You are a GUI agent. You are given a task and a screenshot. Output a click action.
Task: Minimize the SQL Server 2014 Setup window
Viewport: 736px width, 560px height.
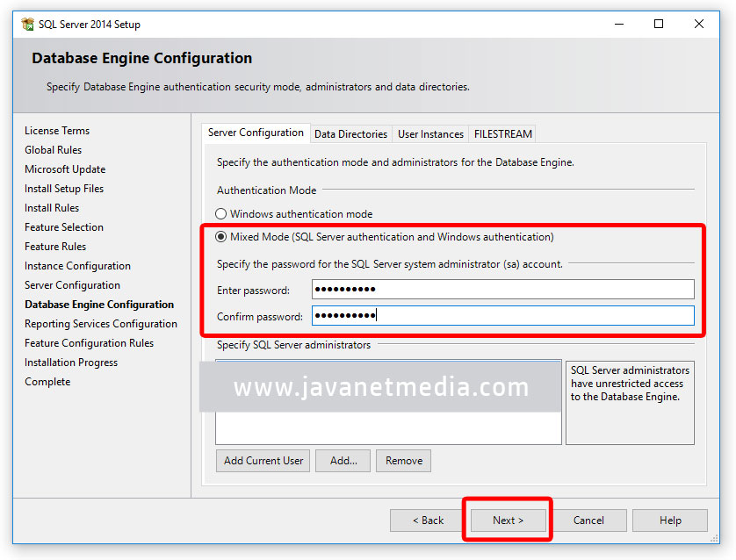pyautogui.click(x=619, y=24)
